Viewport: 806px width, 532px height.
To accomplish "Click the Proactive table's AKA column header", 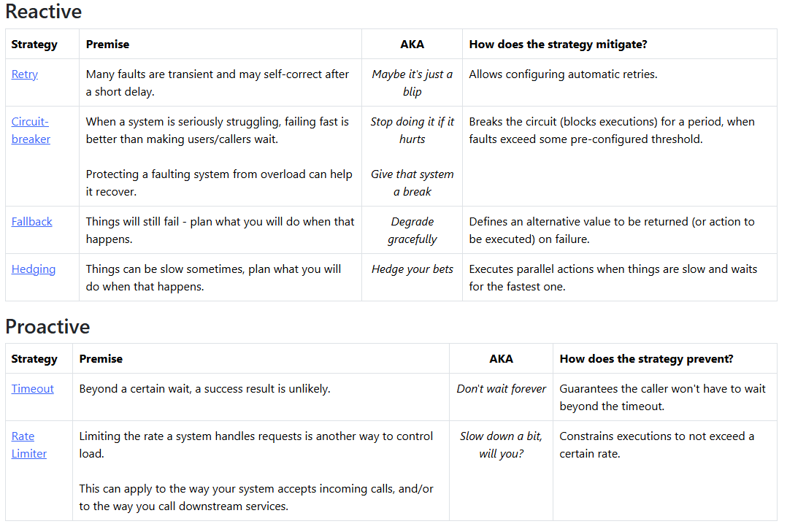I will [501, 359].
